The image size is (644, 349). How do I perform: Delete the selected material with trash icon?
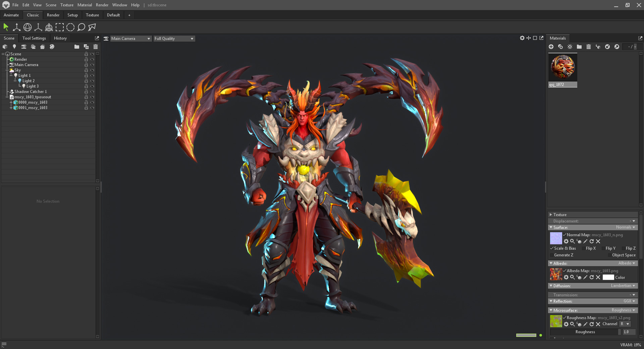(x=589, y=47)
